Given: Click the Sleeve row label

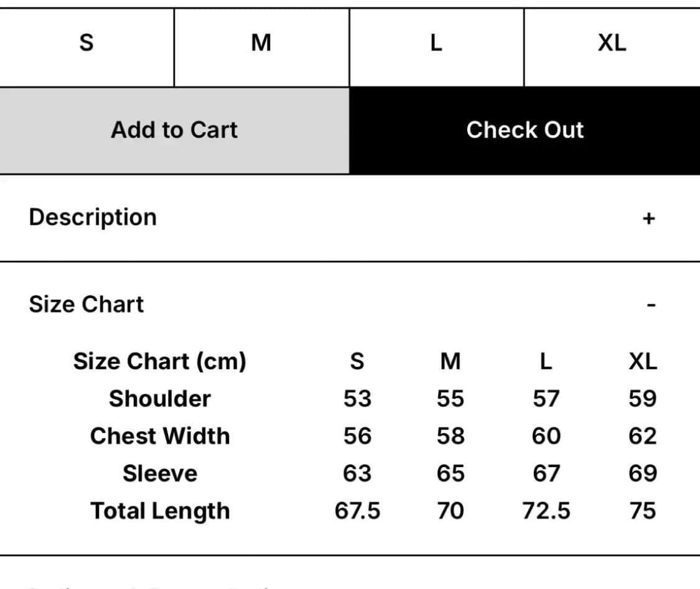Looking at the screenshot, I should pos(160,473).
